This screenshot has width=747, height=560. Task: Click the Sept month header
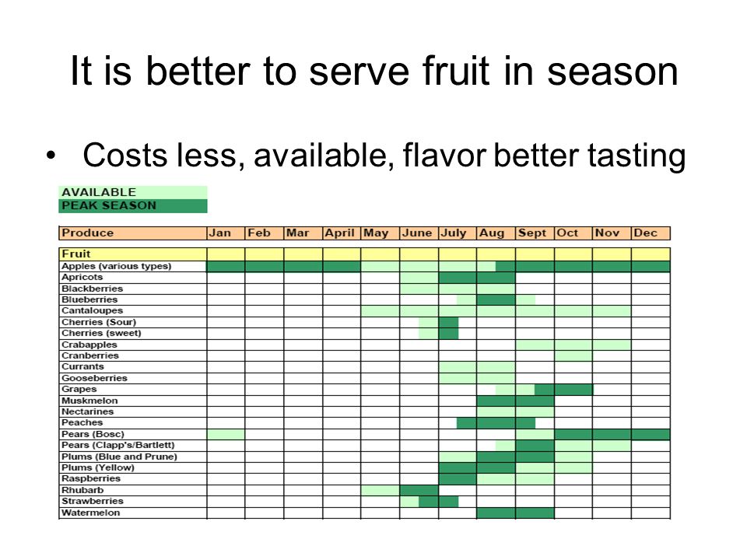click(x=535, y=233)
